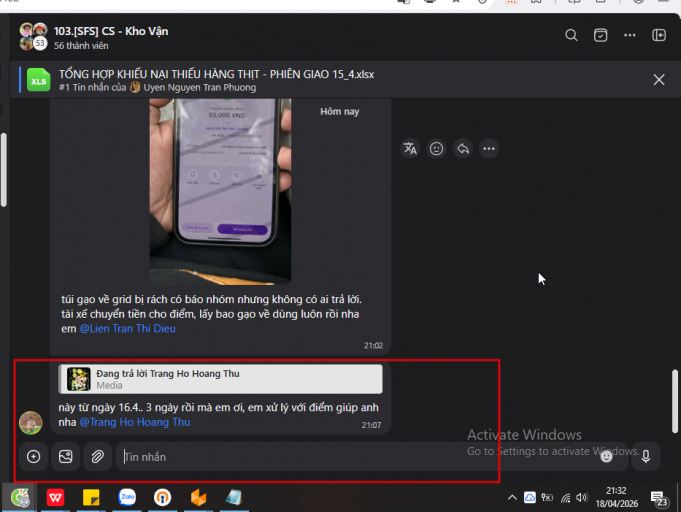681x512 pixels.
Task: Open the orange circular app in the taskbar
Action: [162, 498]
